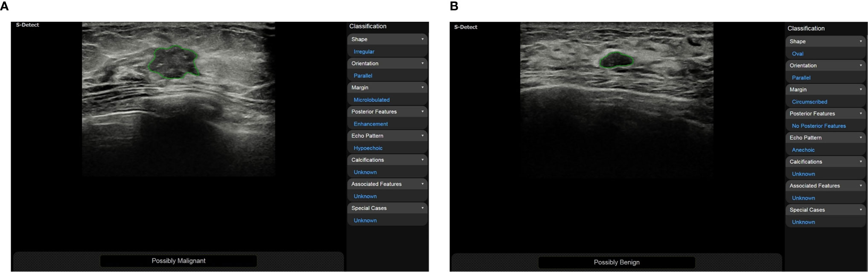The width and height of the screenshot is (868, 272).
Task: Open Margin dropdown in panel B
Action: coord(825,90)
